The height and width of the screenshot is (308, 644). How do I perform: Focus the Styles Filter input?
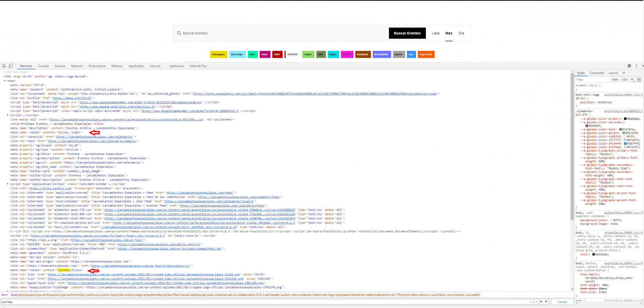pos(592,80)
